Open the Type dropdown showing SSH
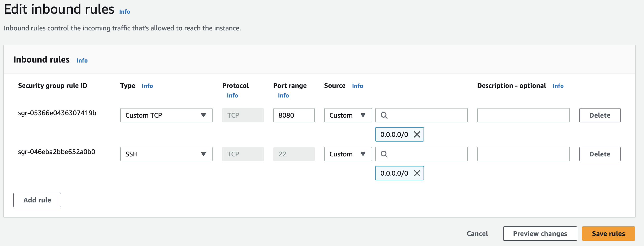The image size is (644, 246). [x=166, y=154]
